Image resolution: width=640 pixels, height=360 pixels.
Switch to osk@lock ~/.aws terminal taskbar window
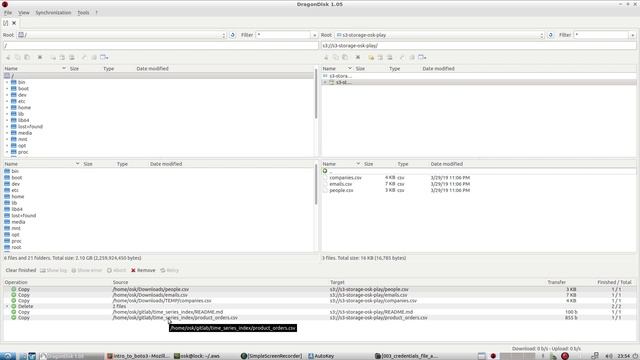click(197, 356)
